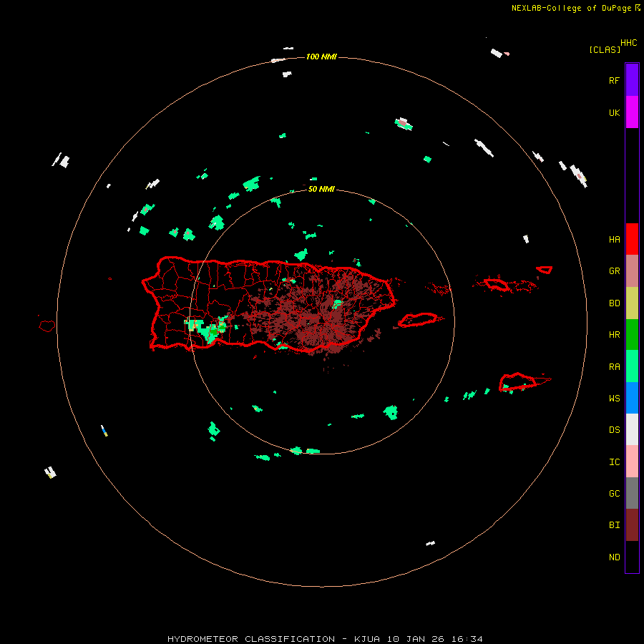
Task: Click the [CLAS] units label
Action: 604,49
